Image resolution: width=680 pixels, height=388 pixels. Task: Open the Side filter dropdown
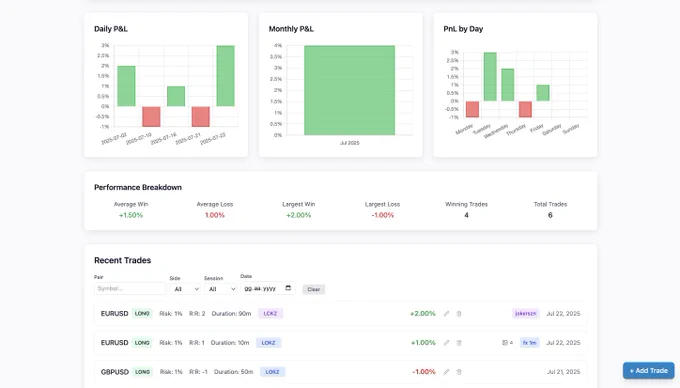(x=185, y=289)
